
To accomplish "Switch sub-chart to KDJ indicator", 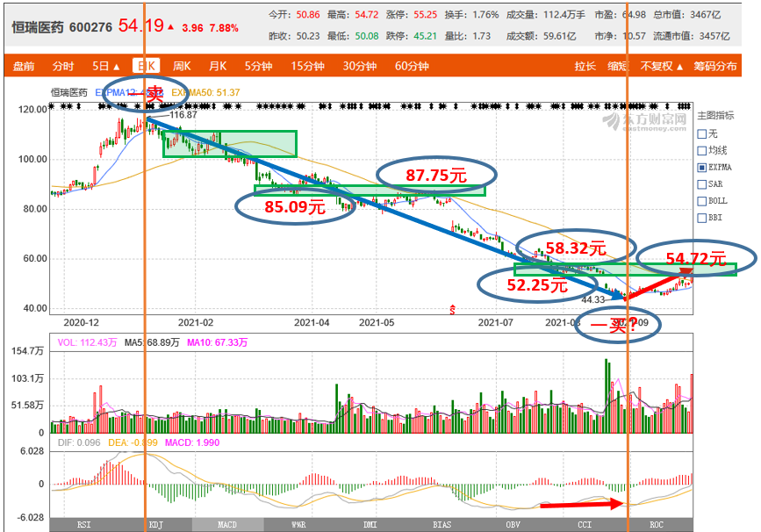I will click(156, 525).
